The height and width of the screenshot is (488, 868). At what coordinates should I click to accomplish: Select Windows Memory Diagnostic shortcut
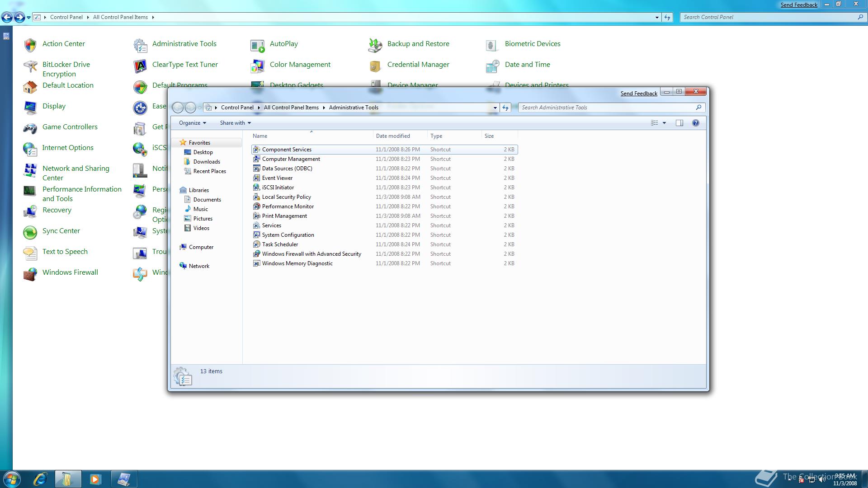384,263
